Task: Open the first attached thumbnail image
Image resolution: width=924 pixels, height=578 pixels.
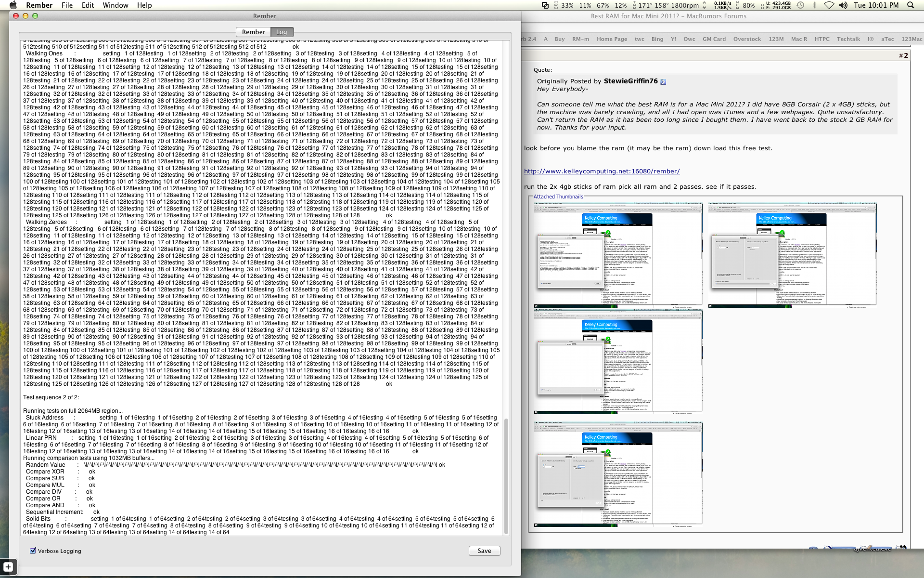Action: coord(618,254)
